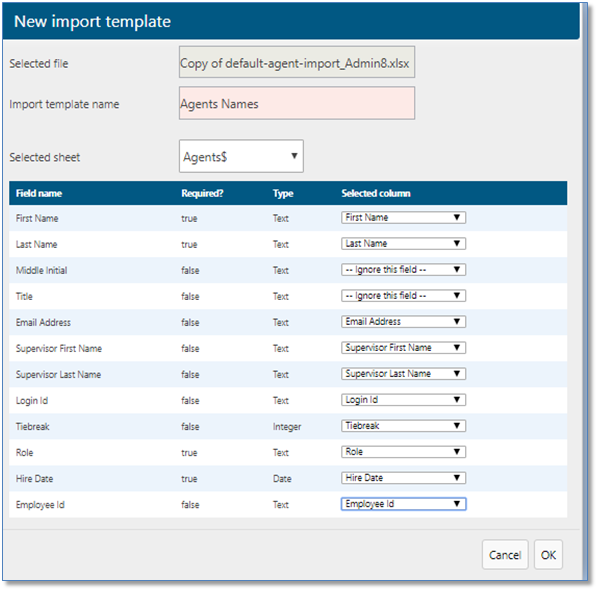Click the Email Address field name cell
Viewport: 598px width, 591px height.
tap(43, 323)
